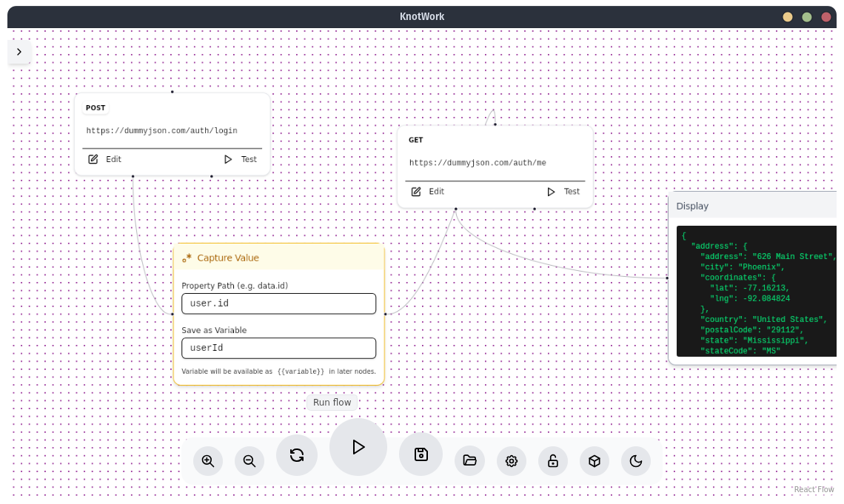This screenshot has width=844, height=504.
Task: Click the Property Path field containing user.id
Action: coord(278,303)
